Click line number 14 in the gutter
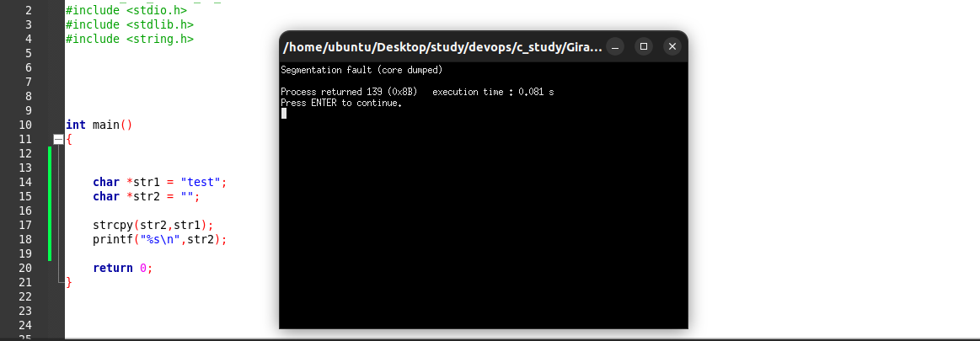 click(x=25, y=183)
